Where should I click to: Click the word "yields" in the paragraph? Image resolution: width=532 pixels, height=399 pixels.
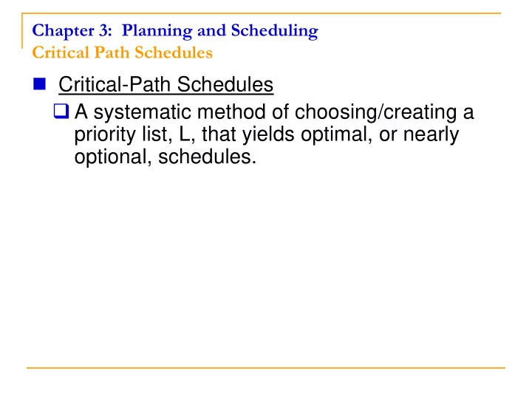tap(268, 134)
